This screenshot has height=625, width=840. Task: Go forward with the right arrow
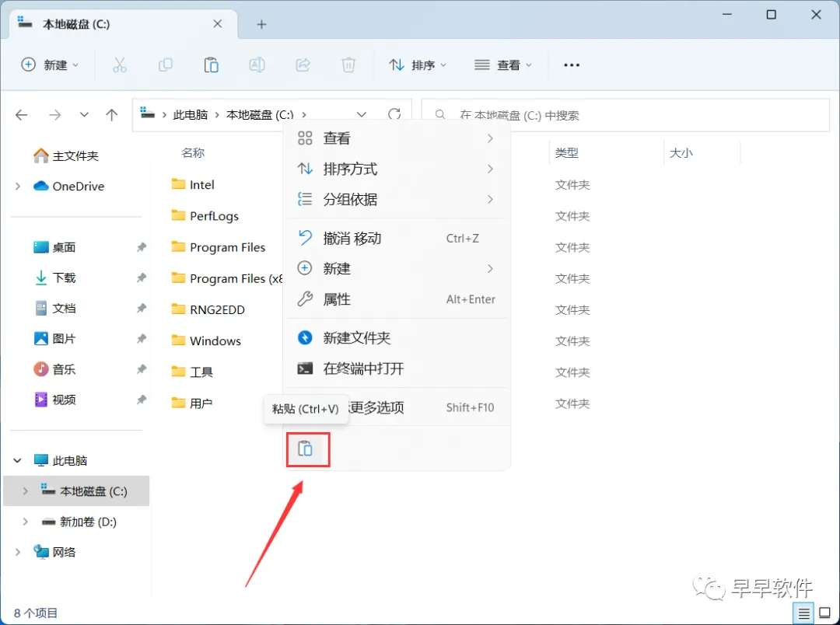tap(54, 114)
